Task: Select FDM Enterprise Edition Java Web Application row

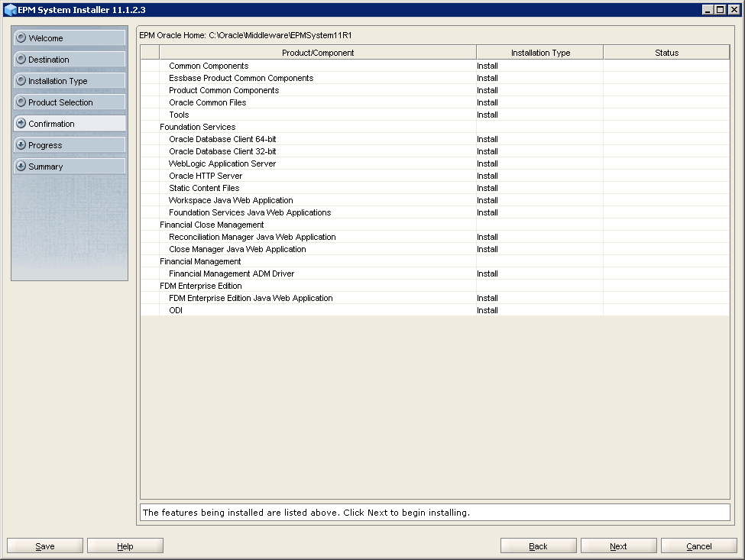Action: (435, 298)
